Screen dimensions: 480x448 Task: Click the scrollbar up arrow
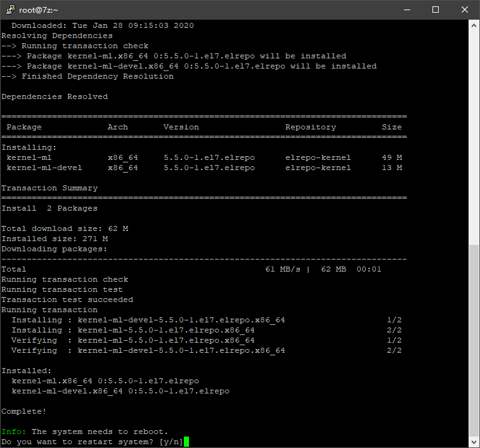tap(474, 26)
